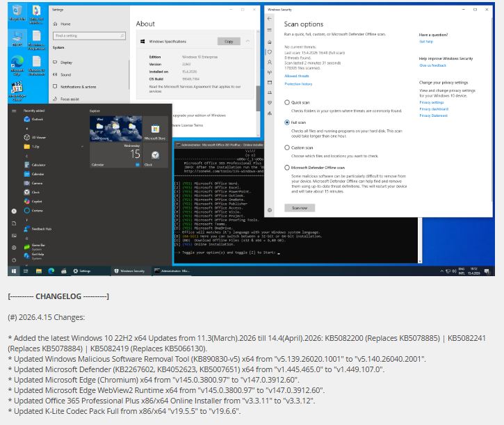Collapse the Windows Specifications section chevron

247,41
